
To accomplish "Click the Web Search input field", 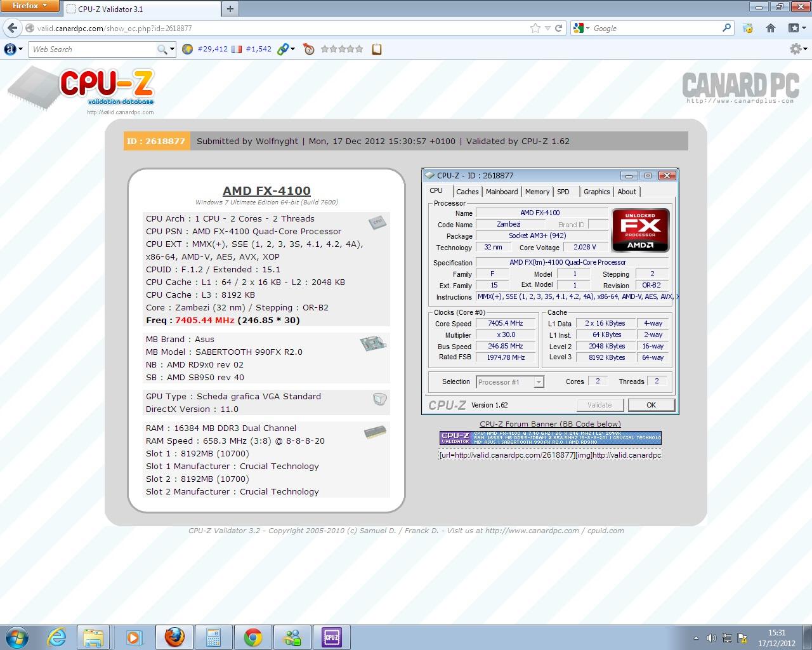I will 93,49.
